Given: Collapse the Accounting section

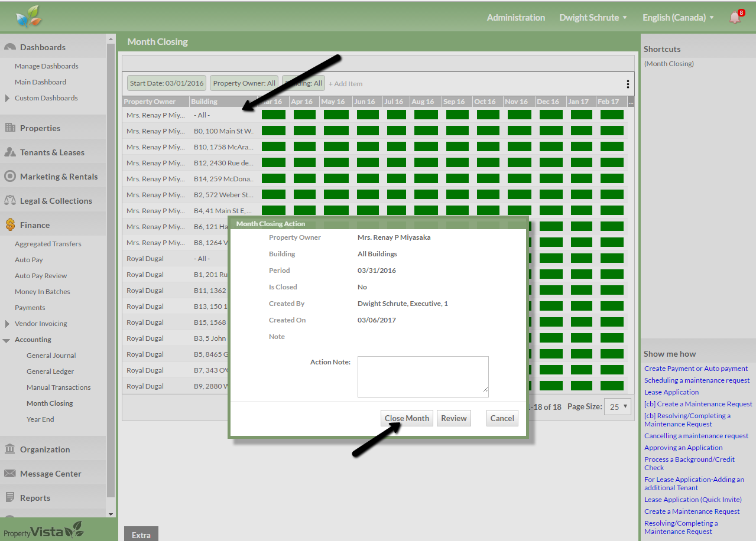Looking at the screenshot, I should tap(7, 340).
